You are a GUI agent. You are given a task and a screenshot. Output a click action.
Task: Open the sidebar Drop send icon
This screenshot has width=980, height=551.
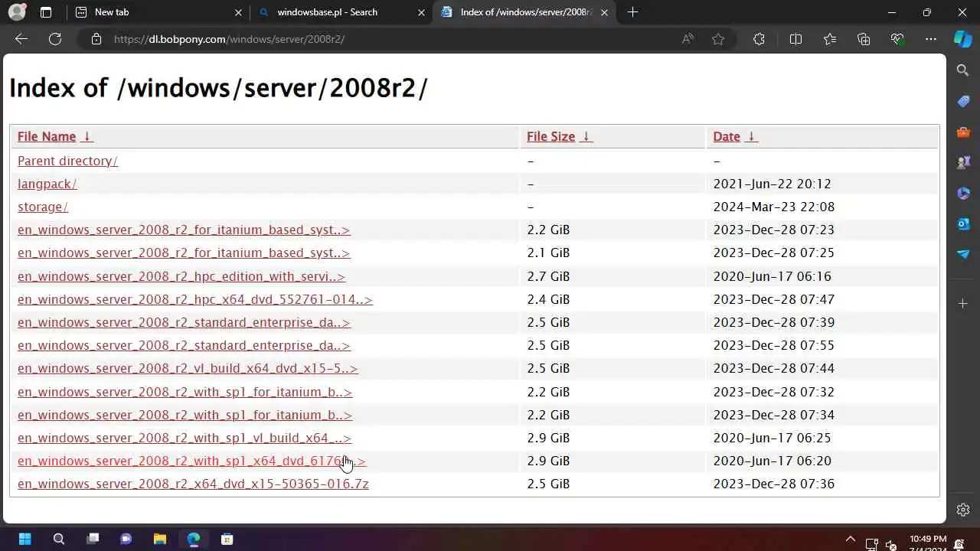(963, 254)
